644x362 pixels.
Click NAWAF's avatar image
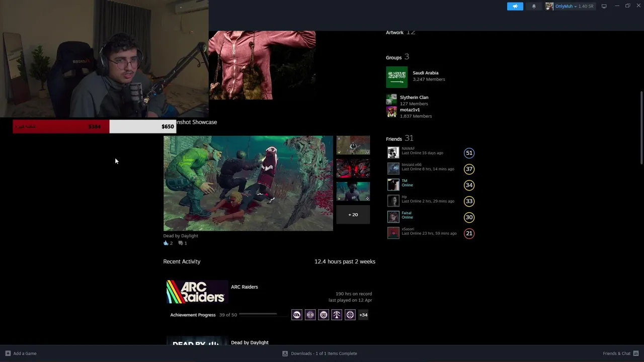tap(393, 152)
